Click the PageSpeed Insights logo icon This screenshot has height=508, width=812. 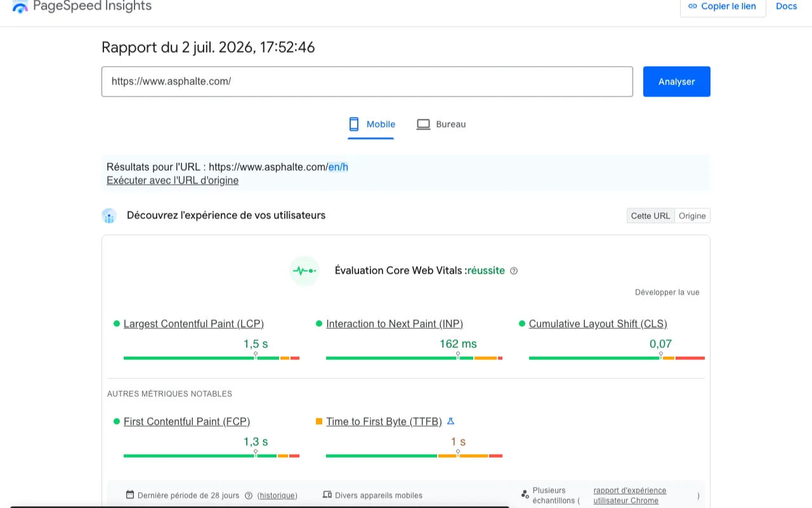[x=20, y=7]
